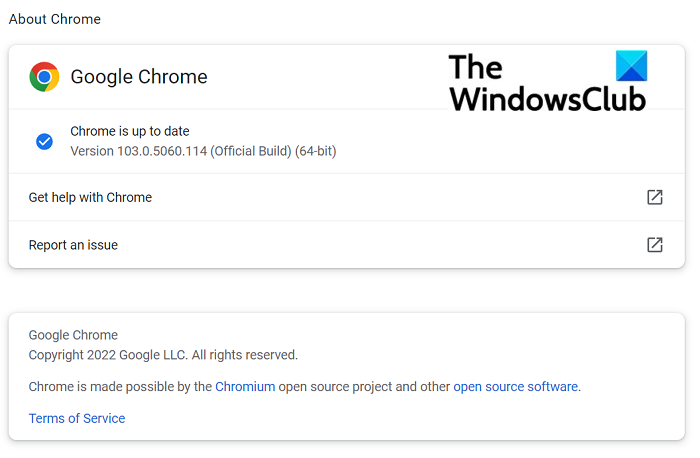Open the Chromium project link

245,386
